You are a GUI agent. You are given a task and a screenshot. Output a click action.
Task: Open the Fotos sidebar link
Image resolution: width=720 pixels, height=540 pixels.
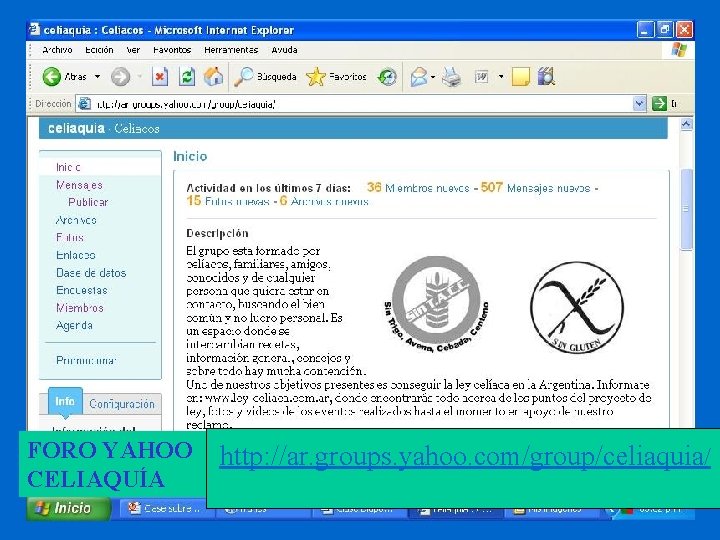[x=70, y=237]
